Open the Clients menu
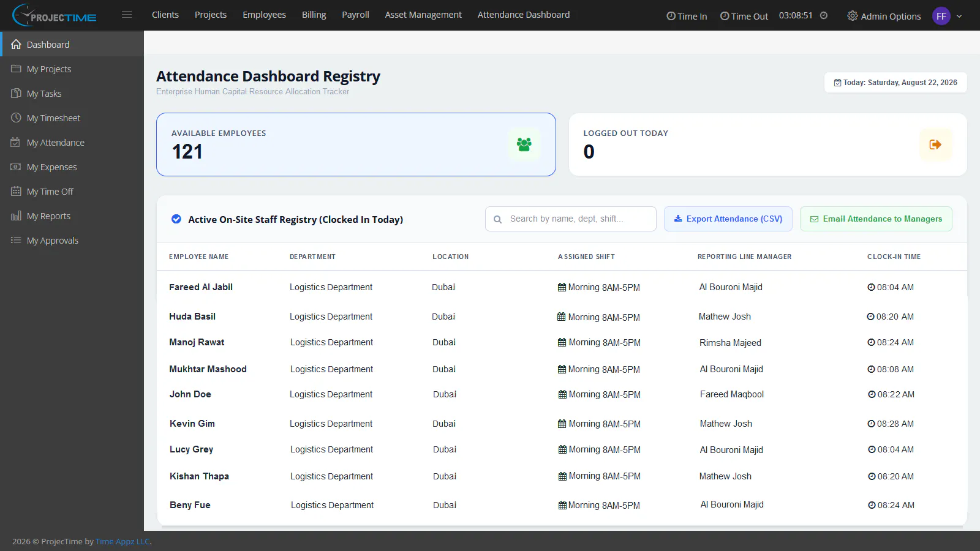The image size is (980, 551). [x=165, y=15]
